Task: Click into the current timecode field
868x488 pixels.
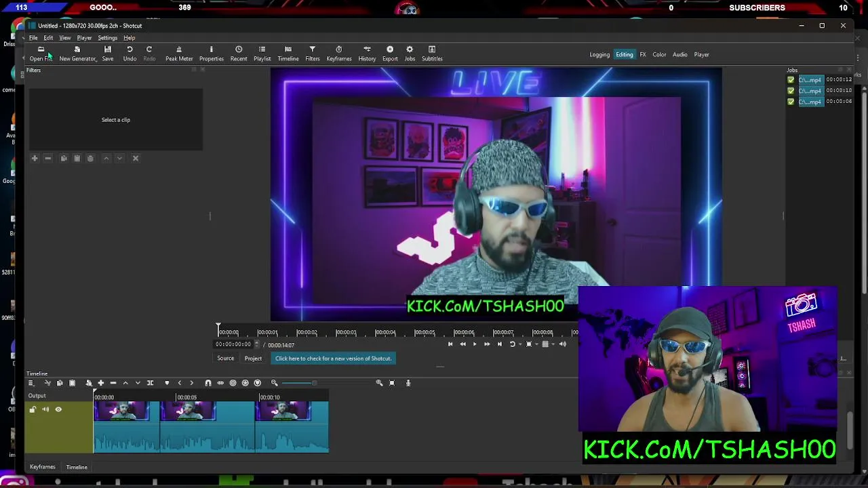Action: pyautogui.click(x=233, y=344)
